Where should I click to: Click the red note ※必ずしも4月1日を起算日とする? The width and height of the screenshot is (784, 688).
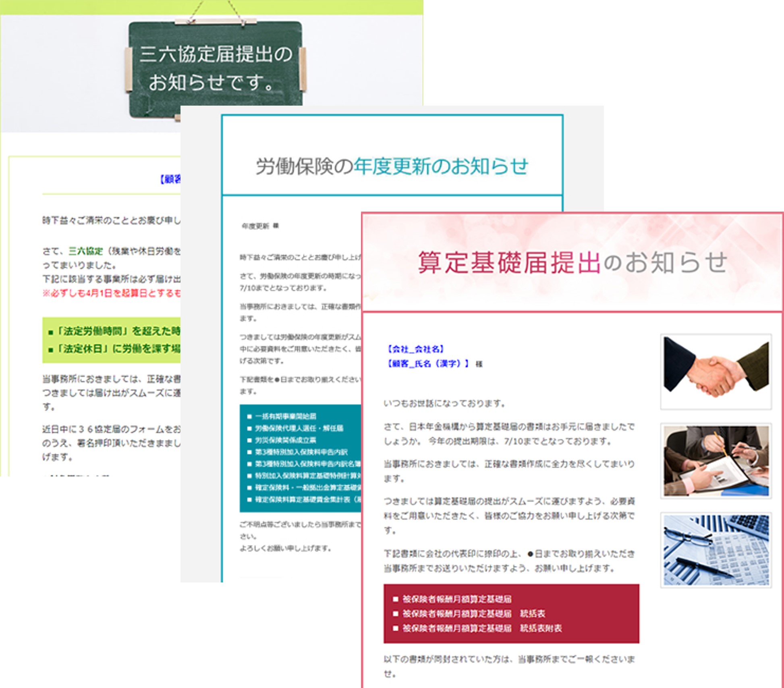[x=111, y=293]
